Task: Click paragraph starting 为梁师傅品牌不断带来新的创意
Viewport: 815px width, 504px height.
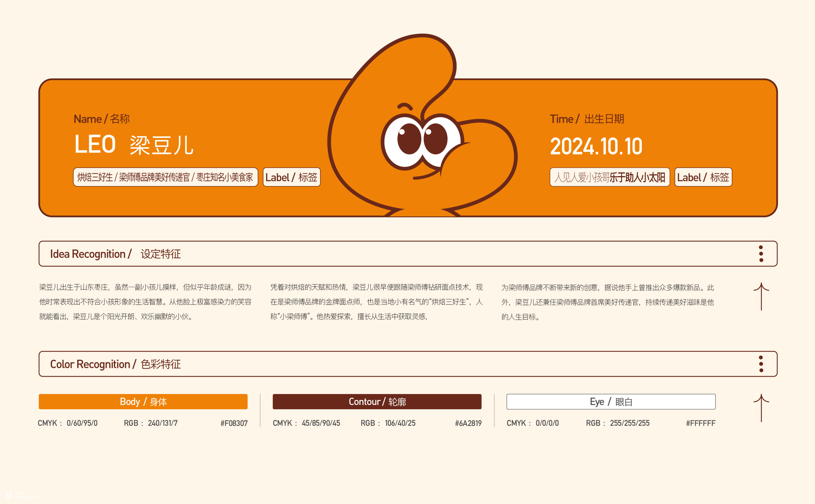Action: pyautogui.click(x=608, y=302)
